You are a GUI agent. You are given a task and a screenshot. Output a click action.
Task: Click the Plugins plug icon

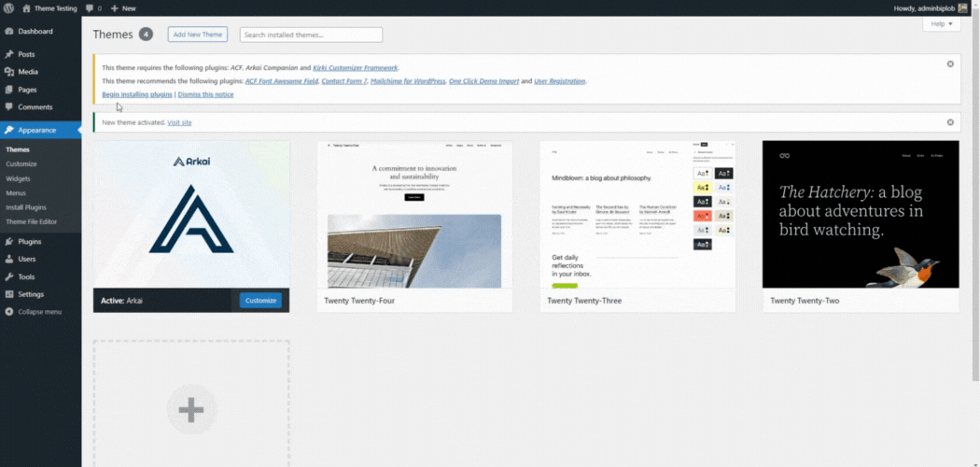(9, 241)
